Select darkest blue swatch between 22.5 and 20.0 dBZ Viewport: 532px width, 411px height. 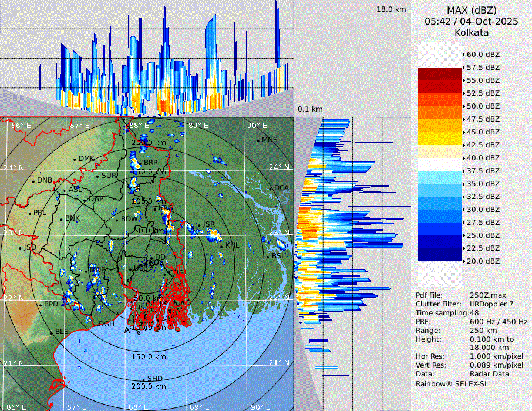click(x=440, y=254)
